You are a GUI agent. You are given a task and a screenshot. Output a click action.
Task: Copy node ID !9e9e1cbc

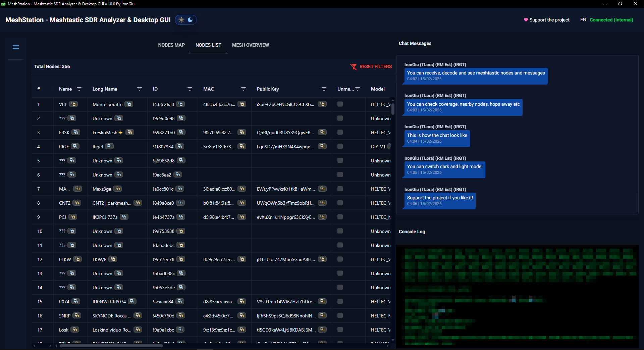coord(180,330)
